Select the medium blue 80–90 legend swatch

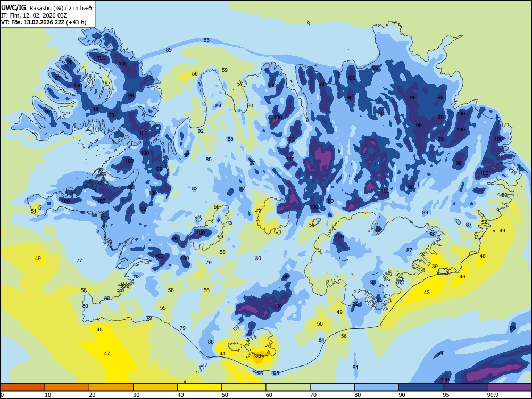pos(377,387)
